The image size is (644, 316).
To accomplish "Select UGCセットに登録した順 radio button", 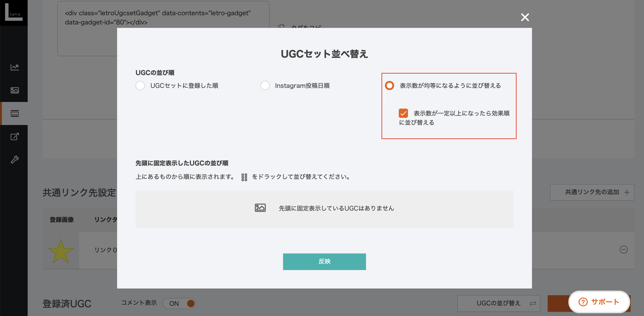I will coord(140,86).
